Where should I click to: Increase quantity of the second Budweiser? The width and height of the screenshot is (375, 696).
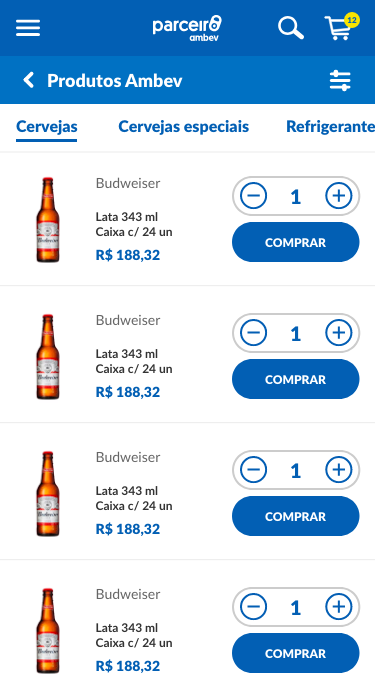(x=339, y=332)
